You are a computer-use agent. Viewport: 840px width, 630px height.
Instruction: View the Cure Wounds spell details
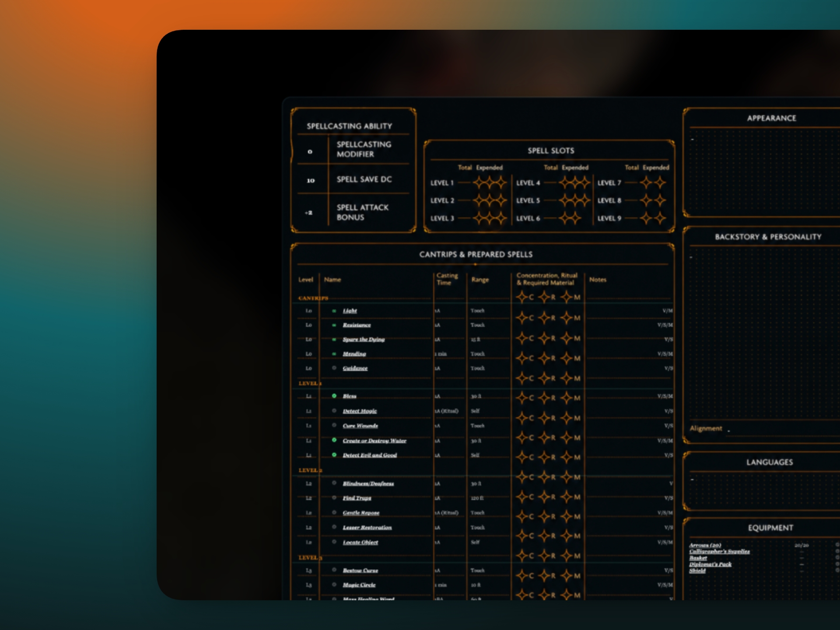360,426
